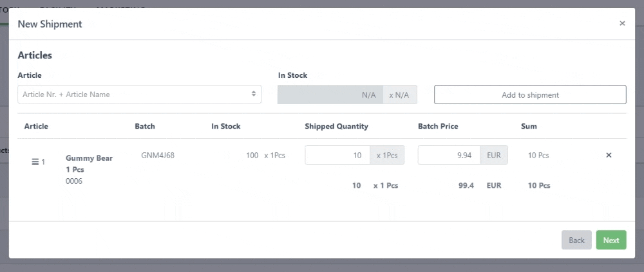Click the row reorder handle icon
644x272 pixels.
[x=35, y=161]
